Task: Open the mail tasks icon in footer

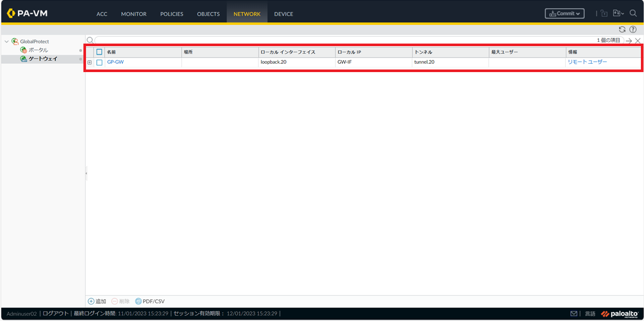Action: 574,314
